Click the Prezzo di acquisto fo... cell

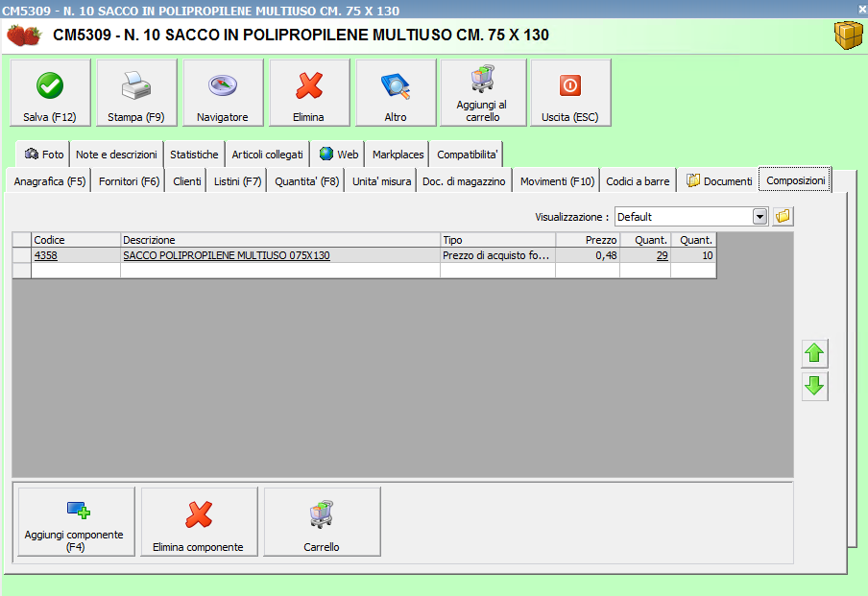(x=497, y=255)
